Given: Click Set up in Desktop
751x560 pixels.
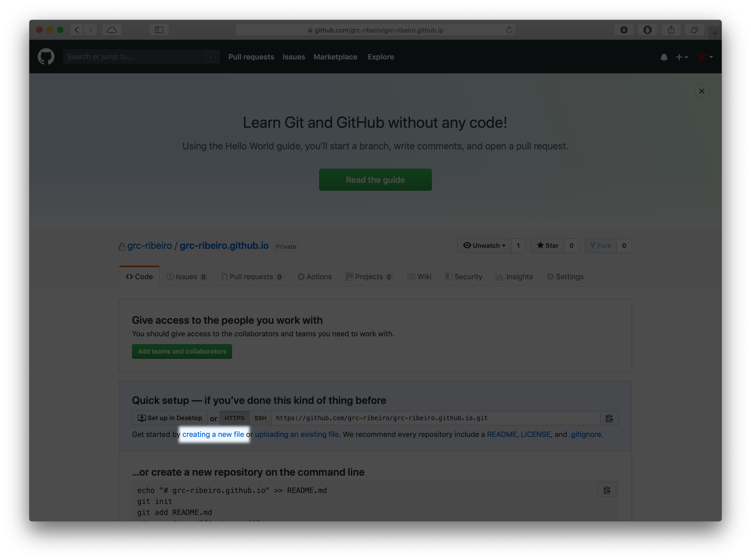Looking at the screenshot, I should (170, 418).
